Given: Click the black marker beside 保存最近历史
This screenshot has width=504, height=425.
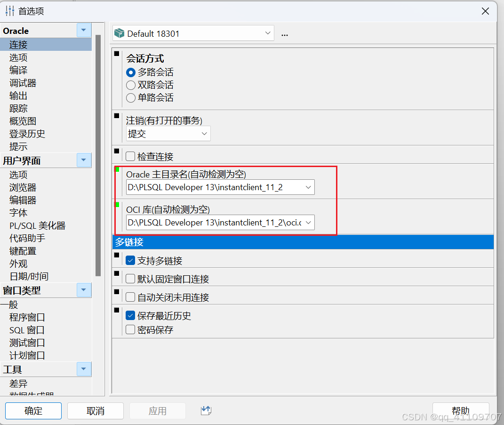Looking at the screenshot, I should (x=116, y=310).
